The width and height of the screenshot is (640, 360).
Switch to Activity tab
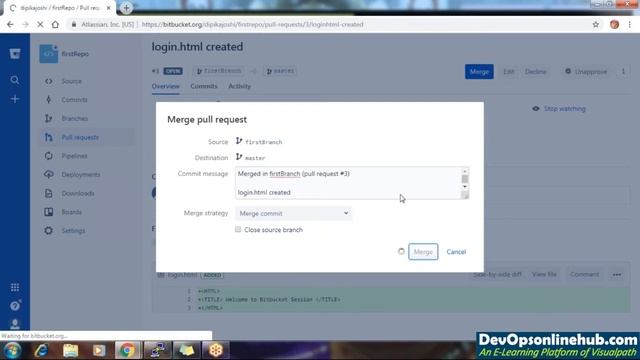tap(239, 86)
